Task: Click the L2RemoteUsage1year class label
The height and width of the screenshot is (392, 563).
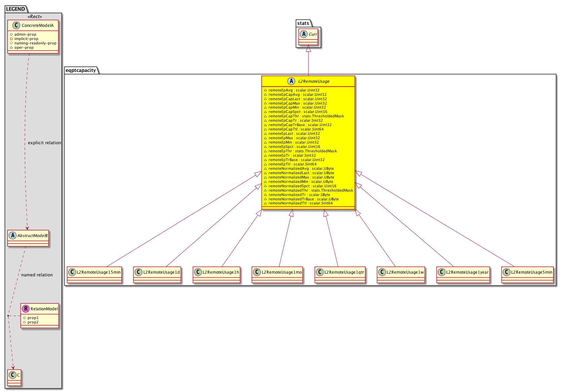Action: (x=467, y=272)
